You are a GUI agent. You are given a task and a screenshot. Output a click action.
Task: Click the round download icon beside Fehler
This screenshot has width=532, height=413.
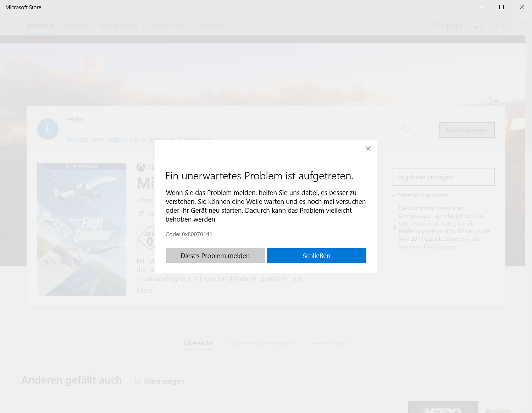click(x=48, y=129)
